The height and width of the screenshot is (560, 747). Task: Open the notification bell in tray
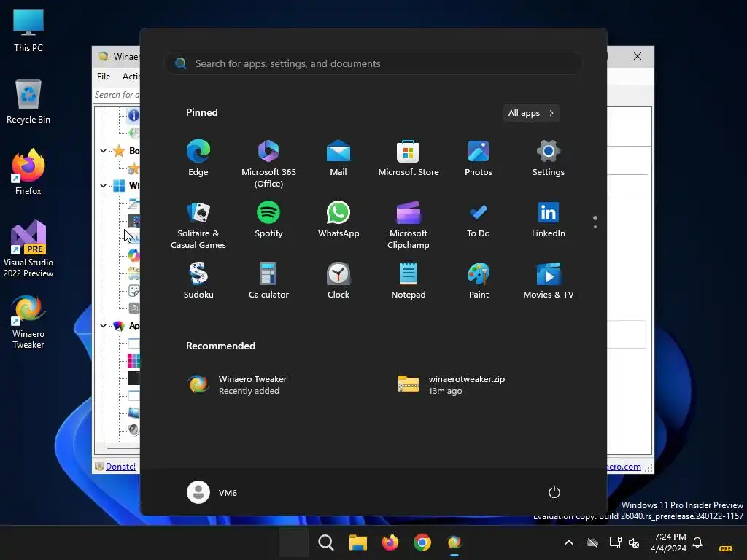pyautogui.click(x=697, y=542)
